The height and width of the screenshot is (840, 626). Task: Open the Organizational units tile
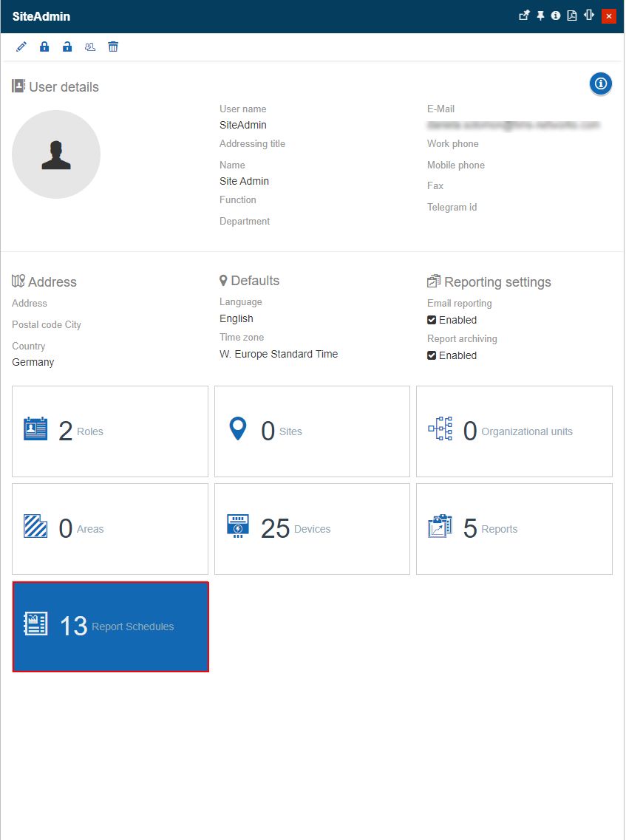[514, 431]
